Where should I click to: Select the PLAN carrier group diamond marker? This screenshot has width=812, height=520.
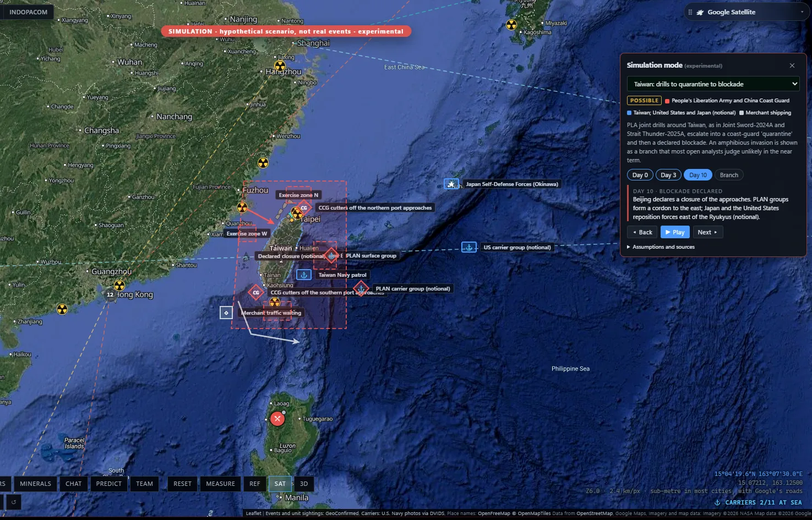point(361,288)
